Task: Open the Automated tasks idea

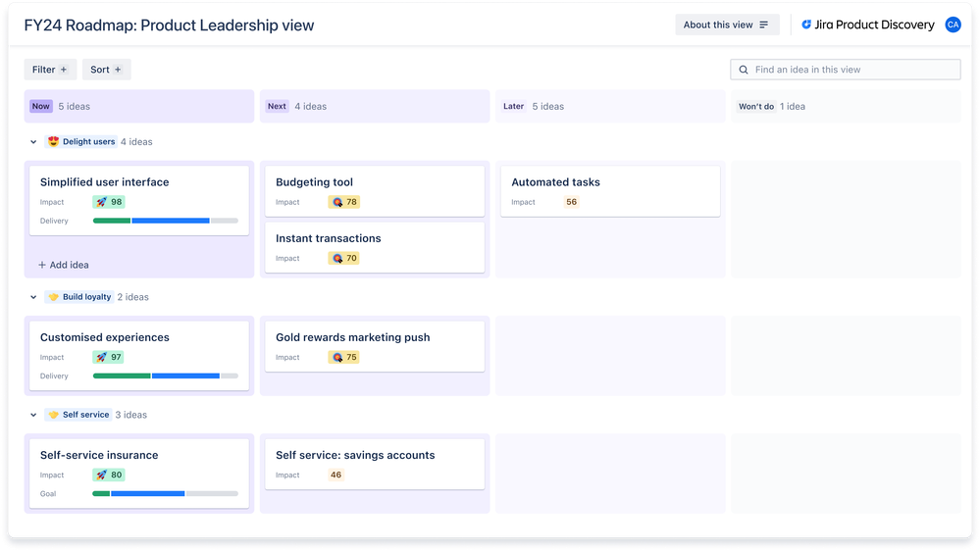Action: [610, 191]
